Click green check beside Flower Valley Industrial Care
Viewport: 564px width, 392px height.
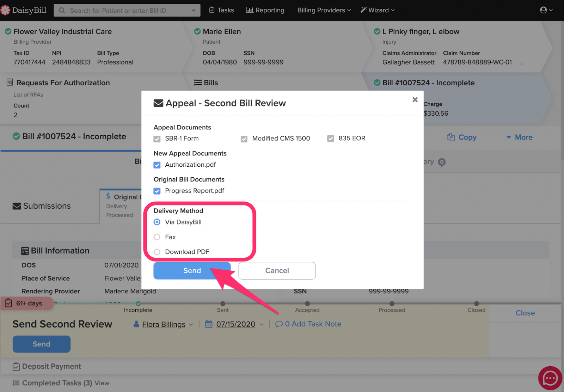tap(8, 31)
